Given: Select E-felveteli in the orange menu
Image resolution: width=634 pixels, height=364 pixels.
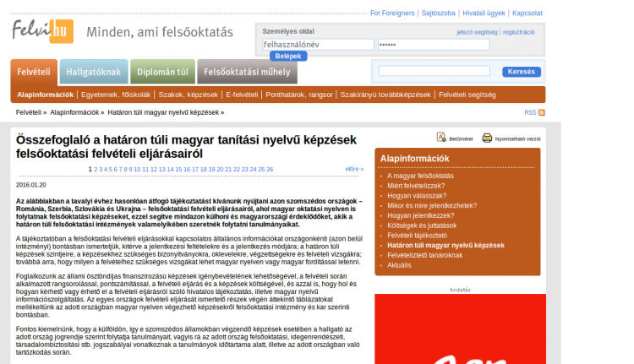Looking at the screenshot, I should click(242, 95).
